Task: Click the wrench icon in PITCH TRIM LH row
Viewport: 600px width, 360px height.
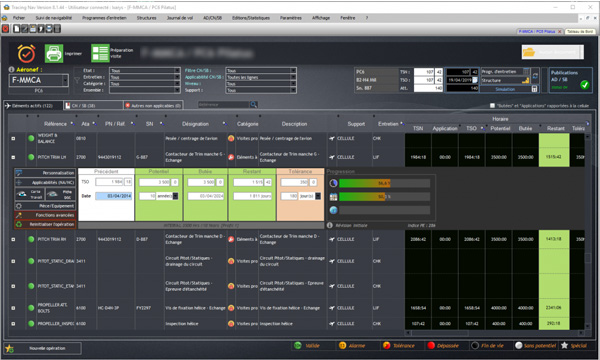Action: tap(231, 157)
